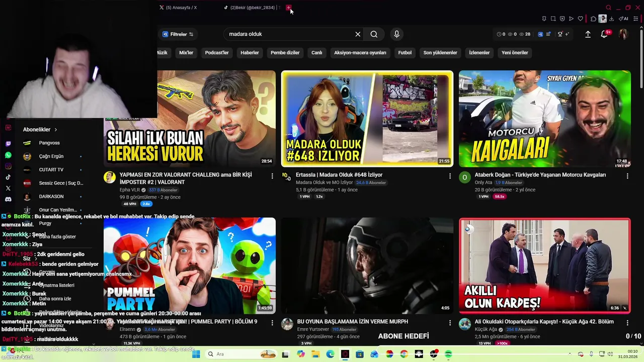644x362 pixels.
Task: Open the browser downloads icon
Action: click(x=611, y=19)
